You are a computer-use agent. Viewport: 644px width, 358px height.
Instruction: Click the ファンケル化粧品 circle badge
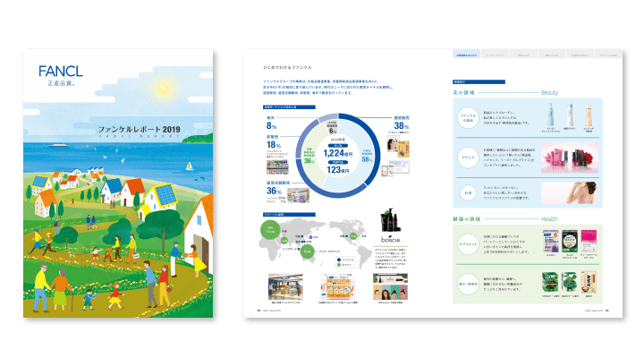pyautogui.click(x=468, y=118)
